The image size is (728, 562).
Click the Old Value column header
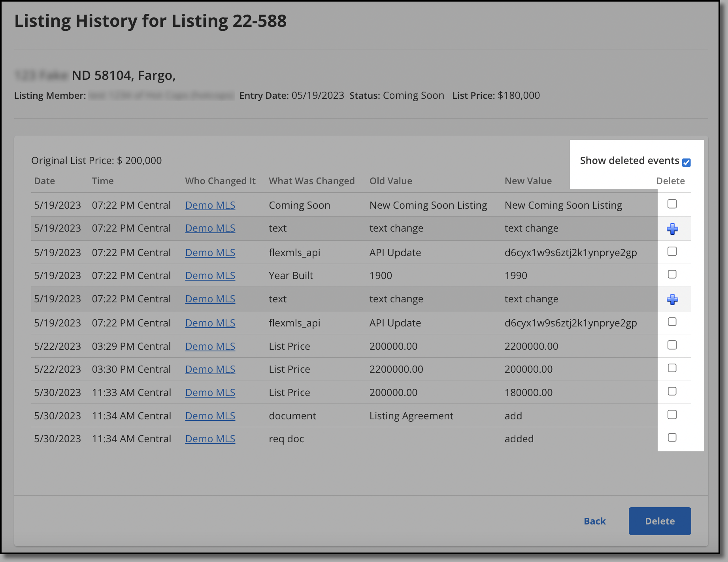(x=391, y=181)
